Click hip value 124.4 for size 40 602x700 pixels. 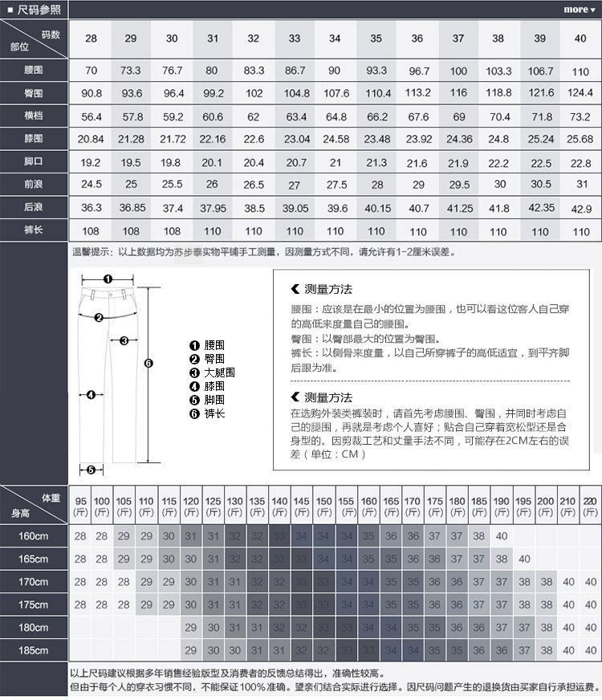pos(580,93)
